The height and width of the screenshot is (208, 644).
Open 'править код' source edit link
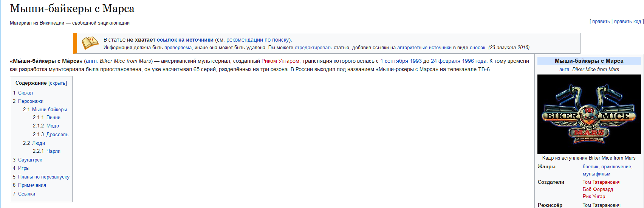[x=627, y=22]
